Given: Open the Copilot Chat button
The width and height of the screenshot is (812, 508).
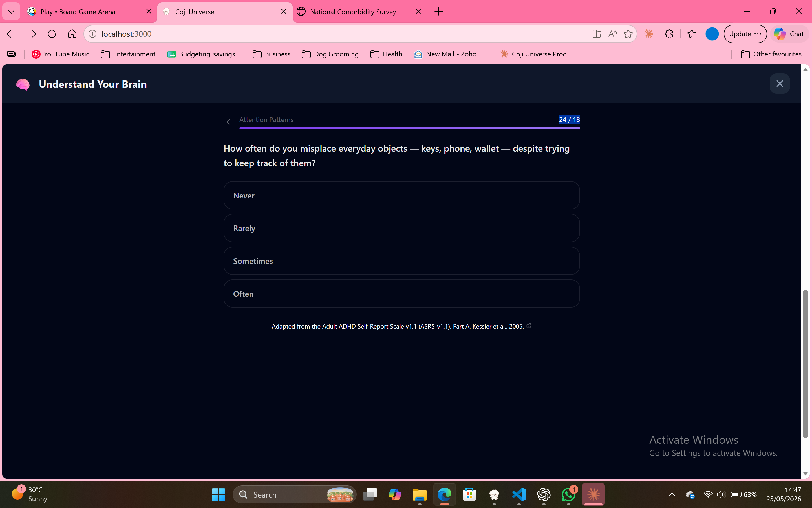Looking at the screenshot, I should pos(789,34).
